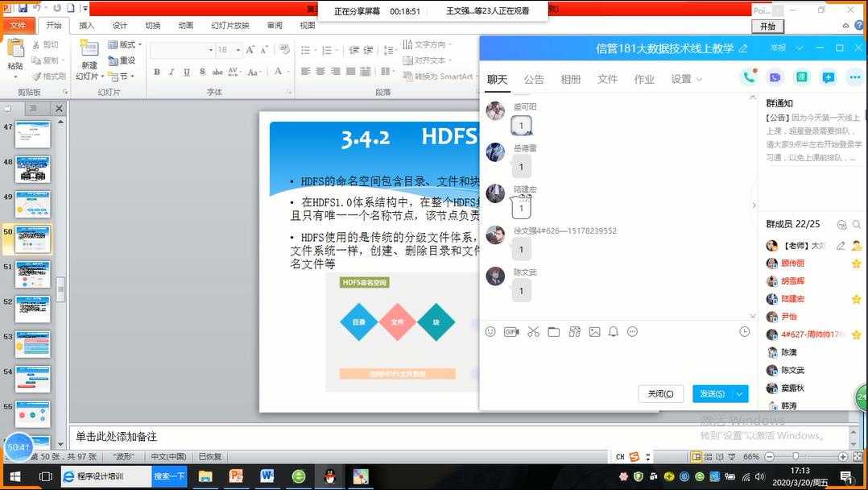Toggle underline text formatting
The height and width of the screenshot is (490, 868).
click(183, 73)
